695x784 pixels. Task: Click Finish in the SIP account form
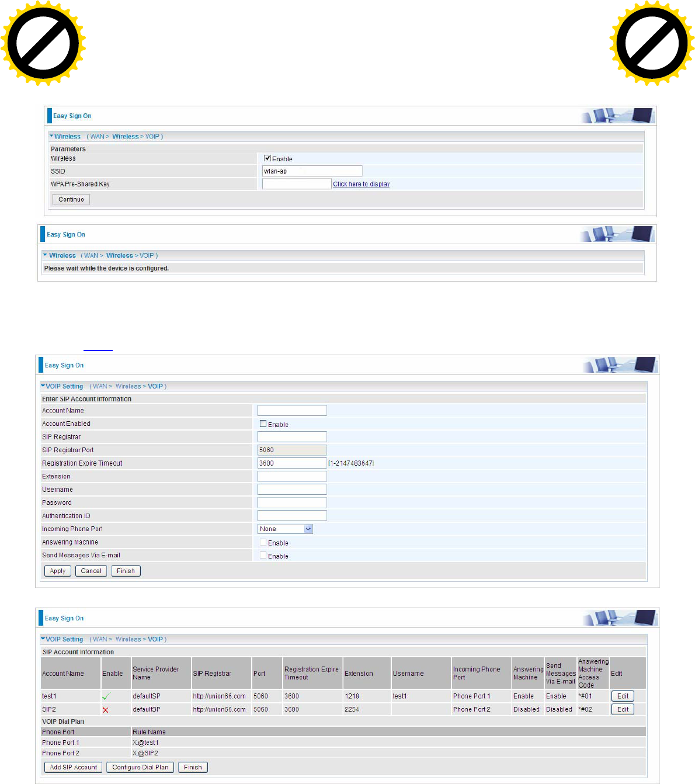coord(126,571)
